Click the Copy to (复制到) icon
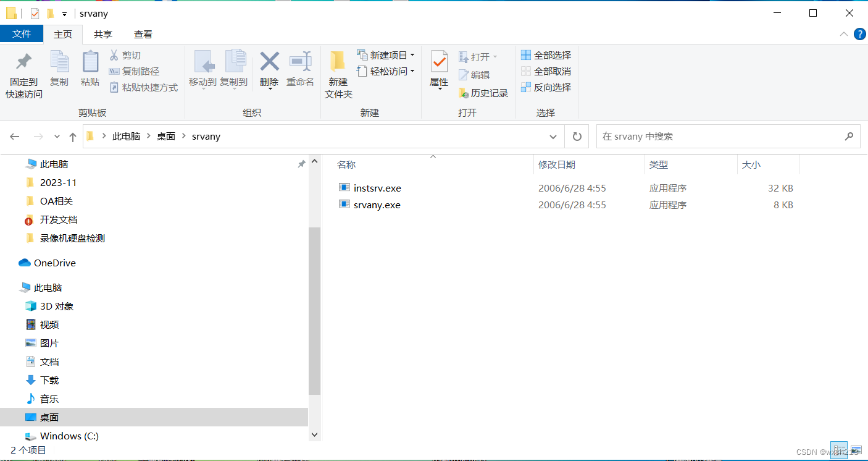The width and height of the screenshot is (868, 461). coord(235,61)
